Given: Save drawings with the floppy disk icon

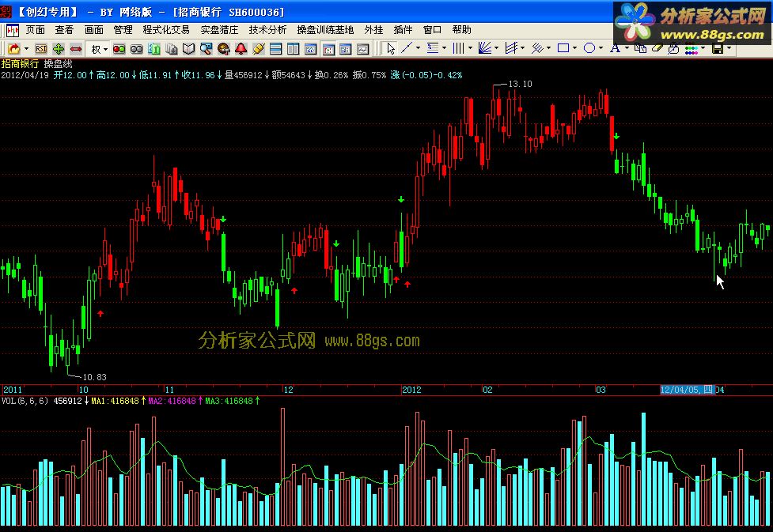Looking at the screenshot, I should coord(718,48).
